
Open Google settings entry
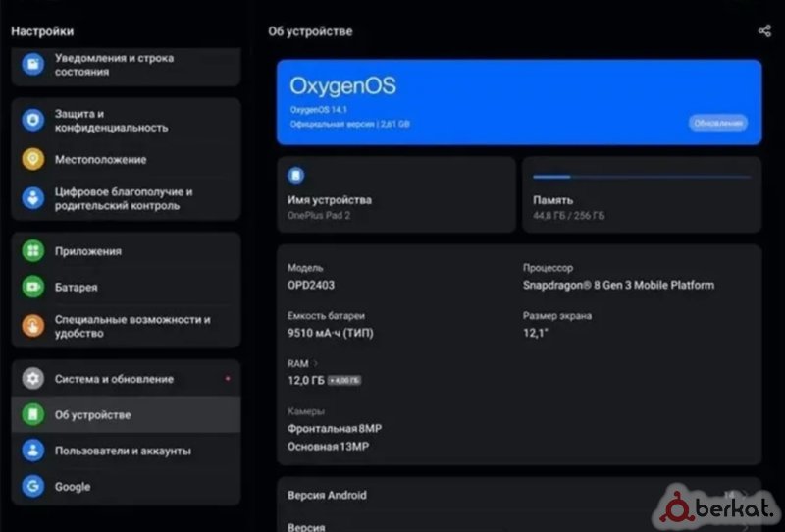click(126, 486)
